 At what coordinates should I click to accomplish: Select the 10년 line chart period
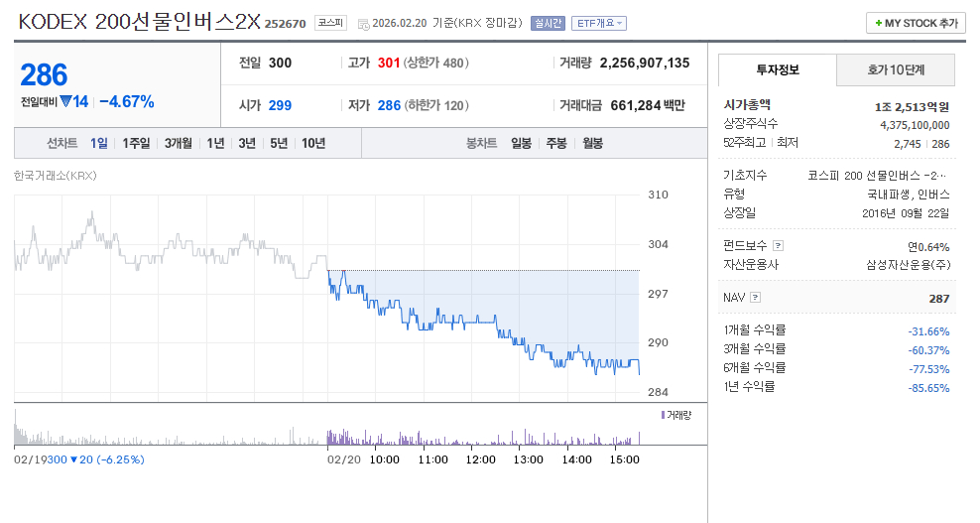click(x=312, y=143)
